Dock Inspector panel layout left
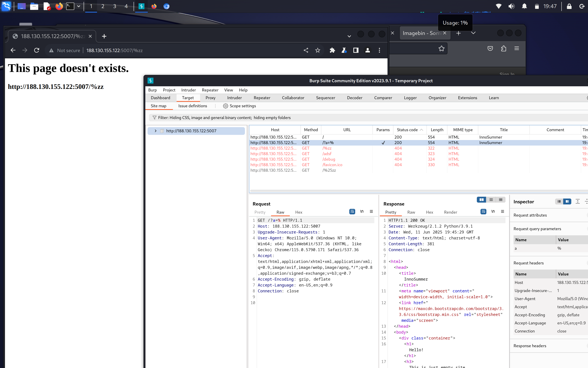The height and width of the screenshot is (368, 588). 559,201
